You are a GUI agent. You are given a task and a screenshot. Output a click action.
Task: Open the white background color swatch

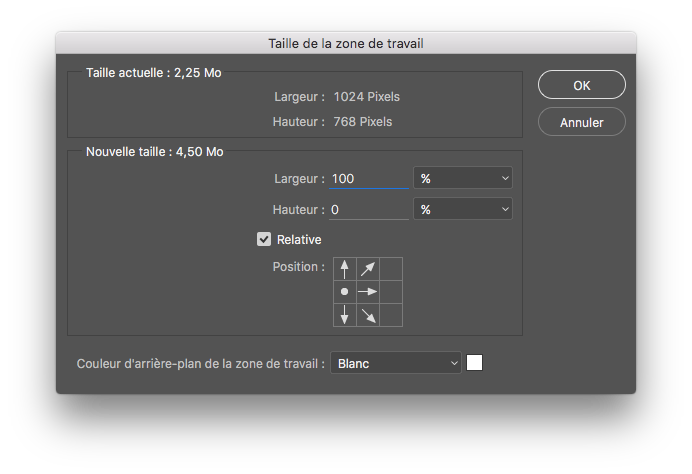[475, 363]
